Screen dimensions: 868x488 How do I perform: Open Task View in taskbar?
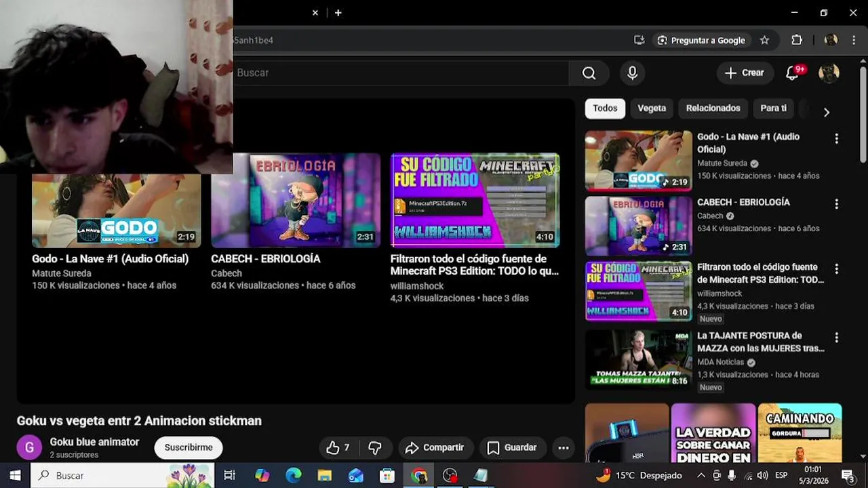point(229,476)
